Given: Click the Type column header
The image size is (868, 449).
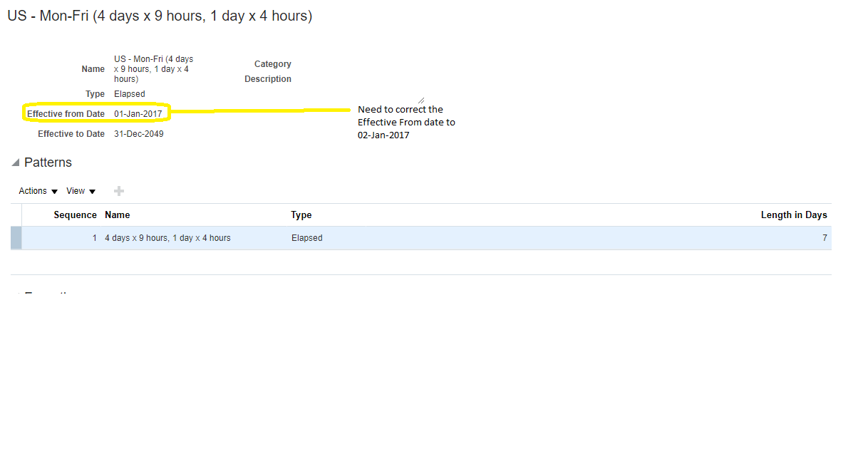Looking at the screenshot, I should click(x=301, y=215).
